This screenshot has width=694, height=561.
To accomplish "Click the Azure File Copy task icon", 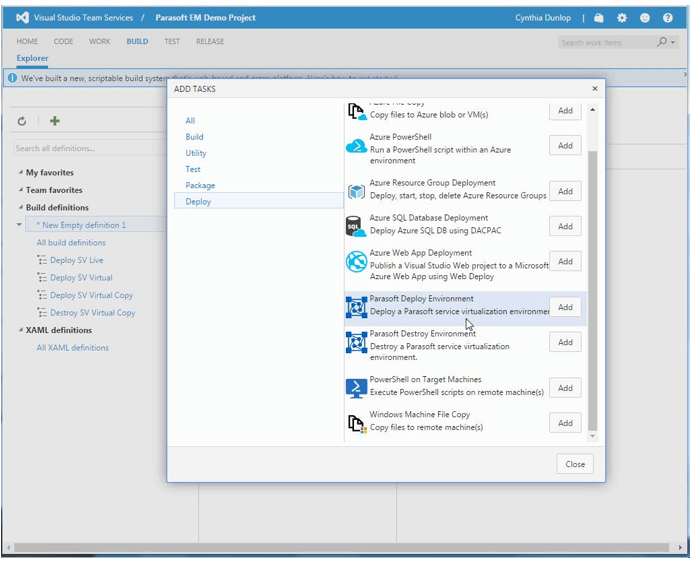I will pos(356,111).
